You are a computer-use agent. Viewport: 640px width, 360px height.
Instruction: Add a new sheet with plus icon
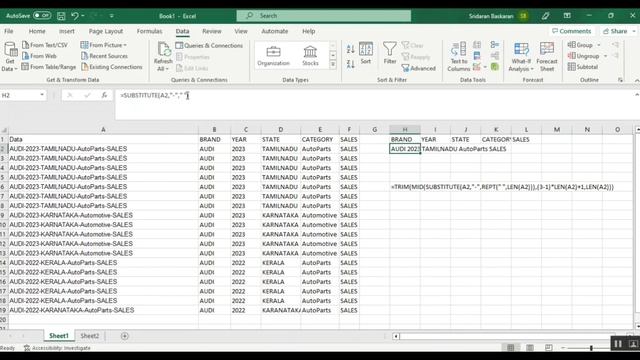[124, 336]
